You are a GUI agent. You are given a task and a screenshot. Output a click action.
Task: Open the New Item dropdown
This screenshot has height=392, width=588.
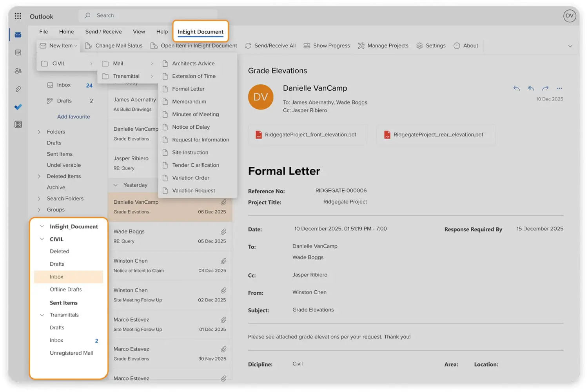pos(58,46)
